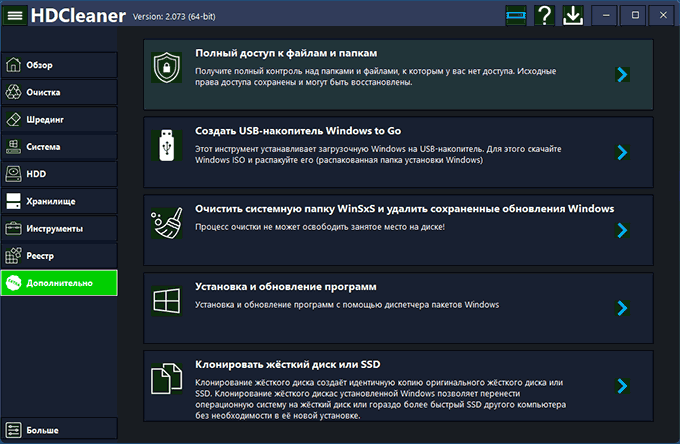This screenshot has height=444, width=680.
Task: Click the Больше button at bottom of sidebar
Action: tap(59, 430)
